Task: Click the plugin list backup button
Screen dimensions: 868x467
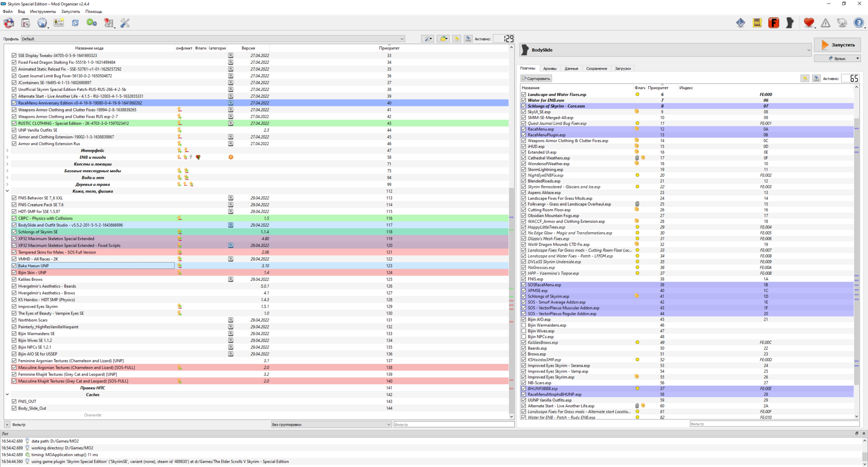Action: click(816, 78)
